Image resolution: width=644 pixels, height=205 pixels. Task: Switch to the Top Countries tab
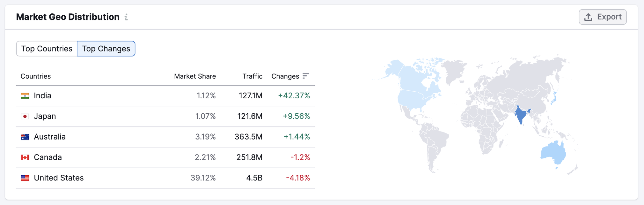(x=47, y=49)
